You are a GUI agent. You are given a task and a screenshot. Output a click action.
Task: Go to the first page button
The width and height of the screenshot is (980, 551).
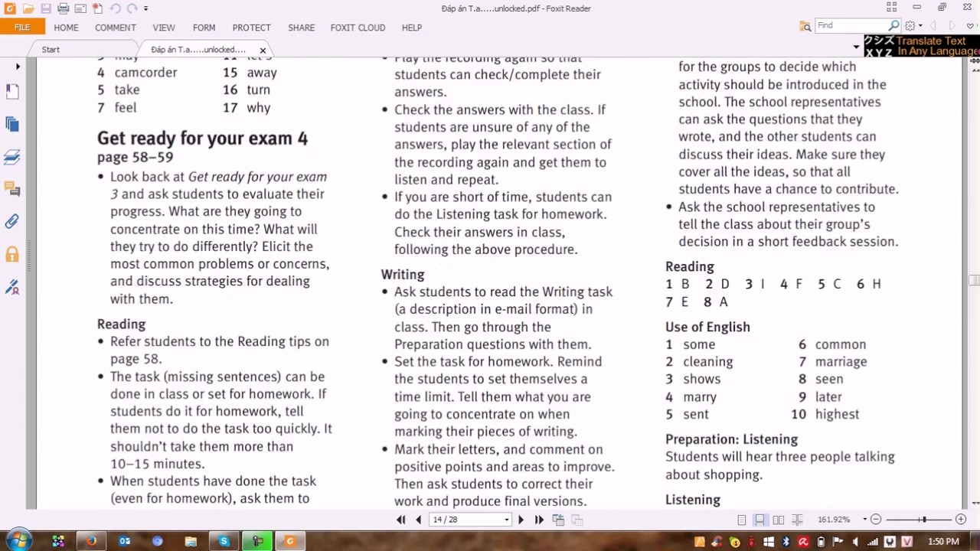coord(400,520)
